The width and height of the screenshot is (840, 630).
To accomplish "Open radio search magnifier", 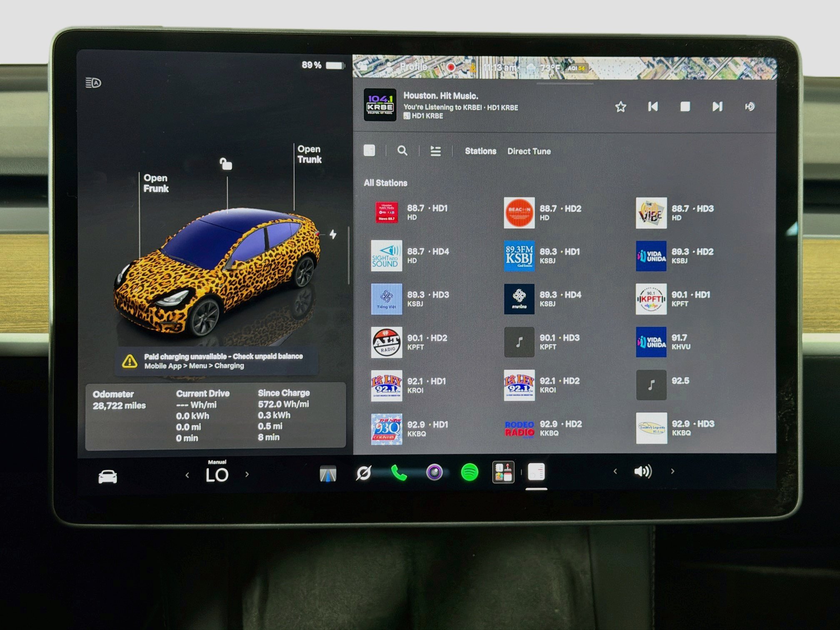I will [x=402, y=150].
